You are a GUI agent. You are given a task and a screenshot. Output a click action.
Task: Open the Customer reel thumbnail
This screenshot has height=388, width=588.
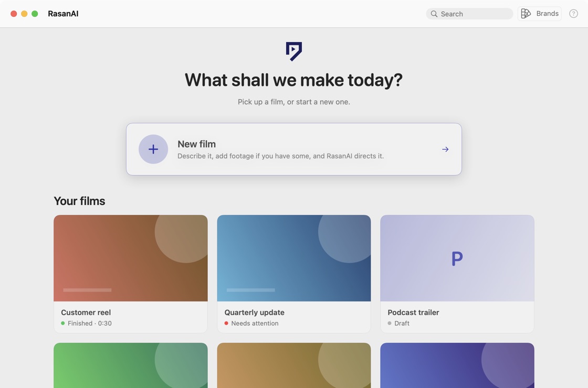131,258
